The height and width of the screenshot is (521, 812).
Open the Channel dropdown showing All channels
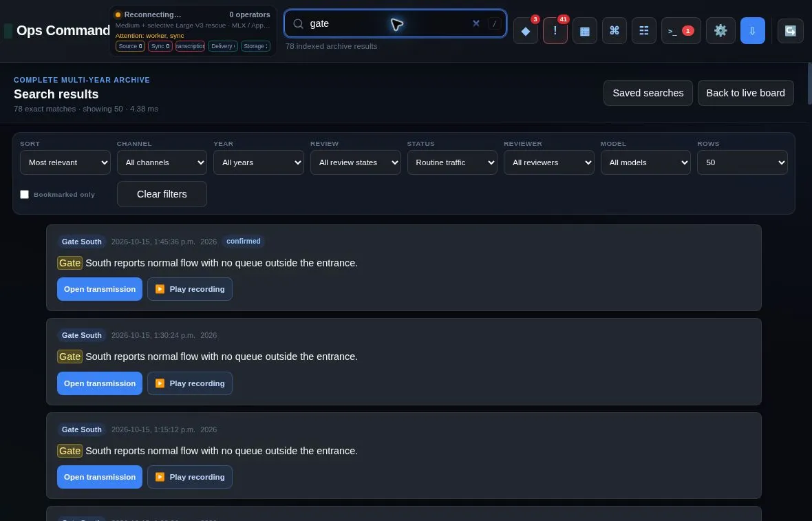[162, 162]
